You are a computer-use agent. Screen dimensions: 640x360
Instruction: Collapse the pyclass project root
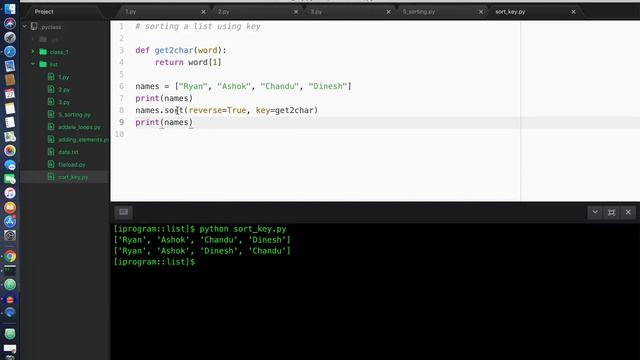(24, 27)
